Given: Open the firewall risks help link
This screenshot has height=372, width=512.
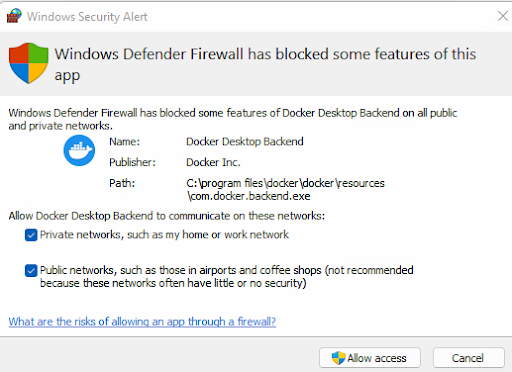Looking at the screenshot, I should click(142, 321).
